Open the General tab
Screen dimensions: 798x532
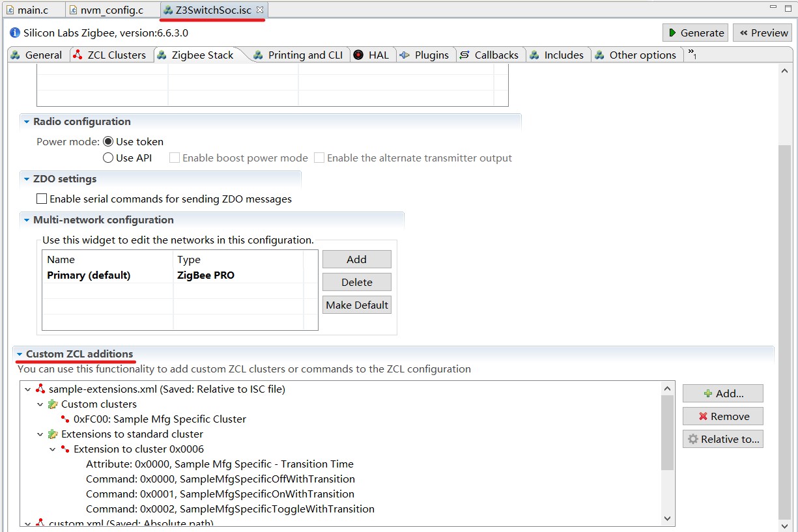tap(37, 55)
